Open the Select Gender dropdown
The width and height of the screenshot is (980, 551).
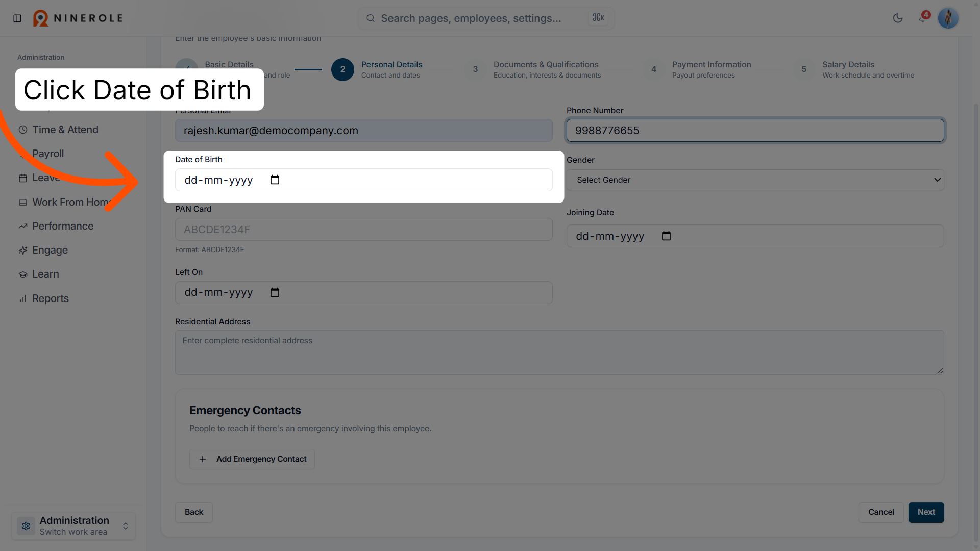tap(755, 180)
